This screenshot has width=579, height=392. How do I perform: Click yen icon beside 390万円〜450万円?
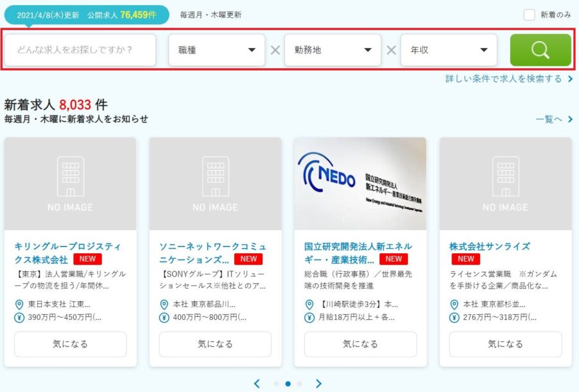point(19,317)
